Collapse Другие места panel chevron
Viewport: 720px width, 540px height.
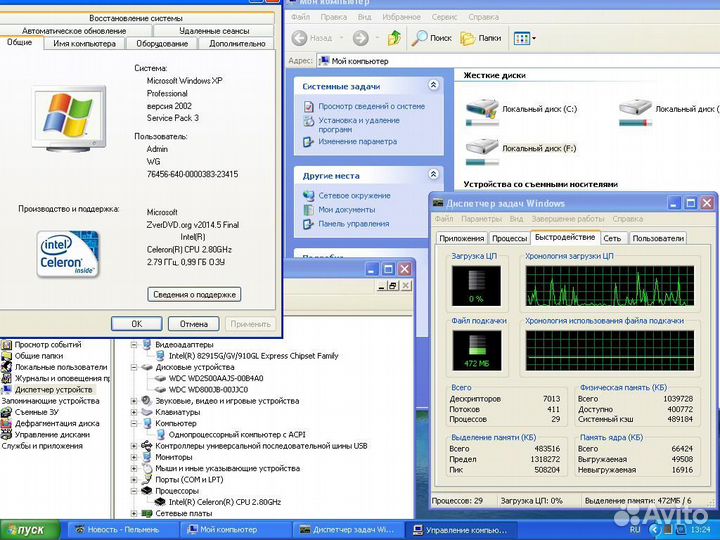click(433, 174)
